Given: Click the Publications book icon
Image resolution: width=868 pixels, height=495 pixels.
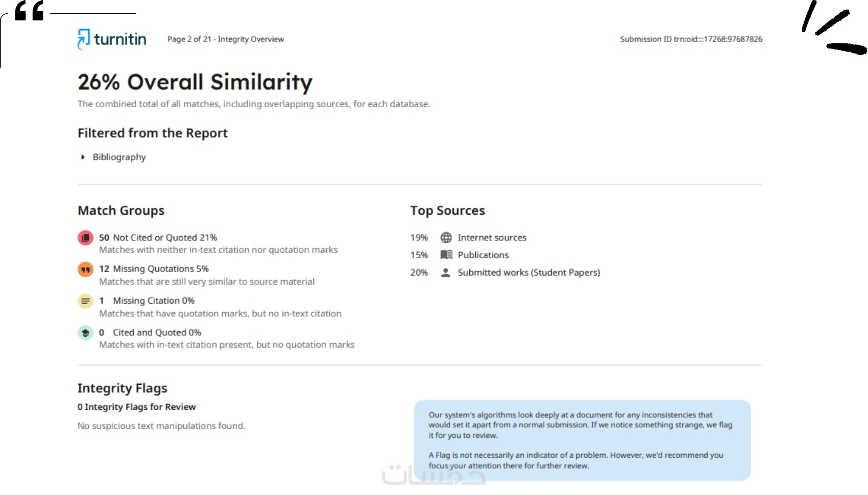Looking at the screenshot, I should pyautogui.click(x=446, y=255).
